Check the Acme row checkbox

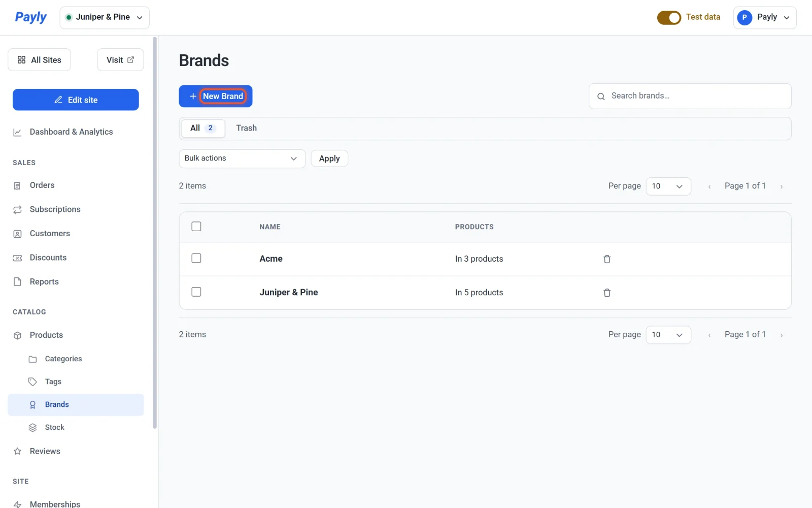pos(196,259)
